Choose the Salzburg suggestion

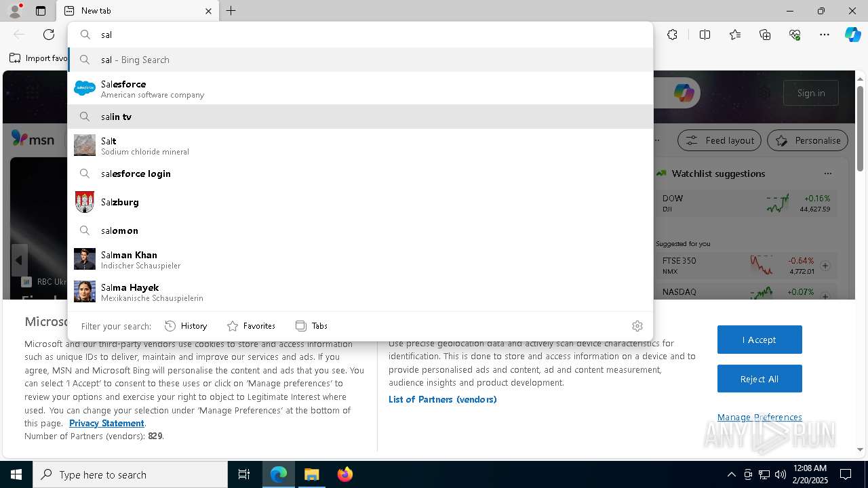pyautogui.click(x=360, y=202)
